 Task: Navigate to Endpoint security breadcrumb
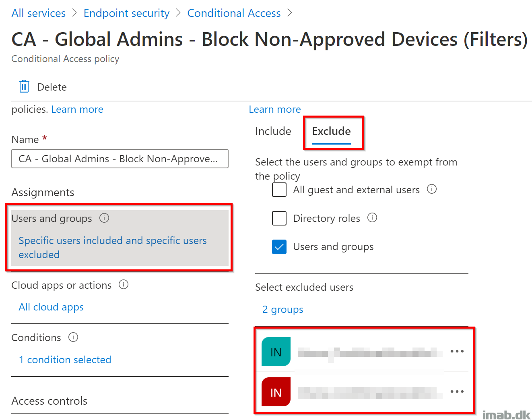pyautogui.click(x=126, y=13)
